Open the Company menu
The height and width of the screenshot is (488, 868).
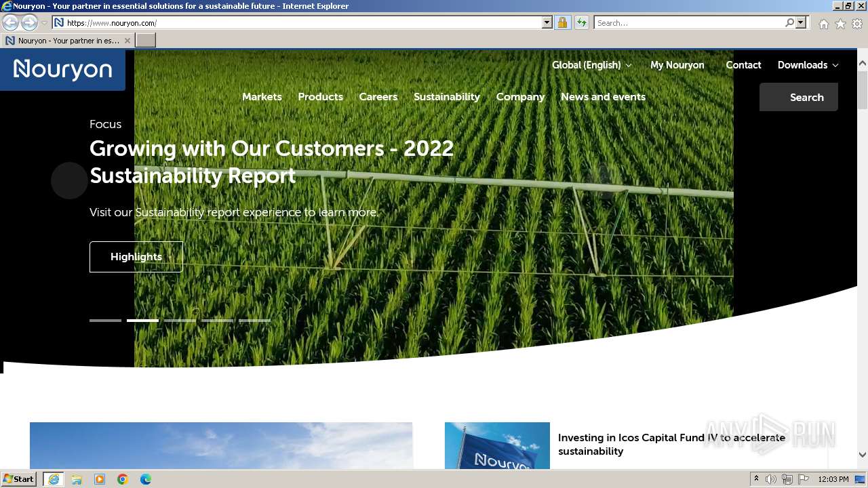(520, 97)
